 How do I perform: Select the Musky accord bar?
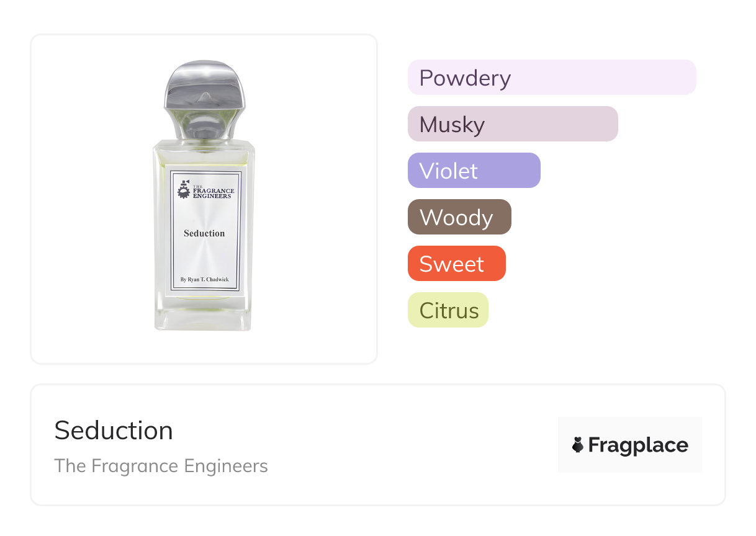(x=512, y=124)
